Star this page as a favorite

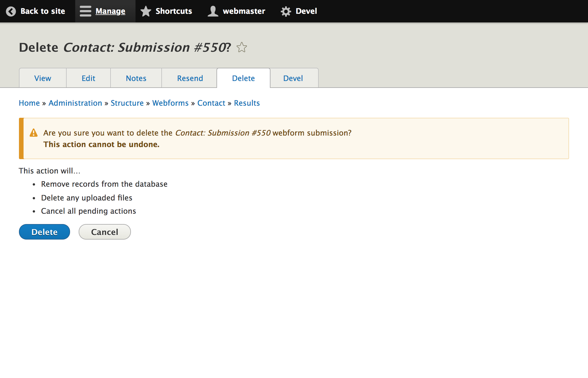(241, 48)
